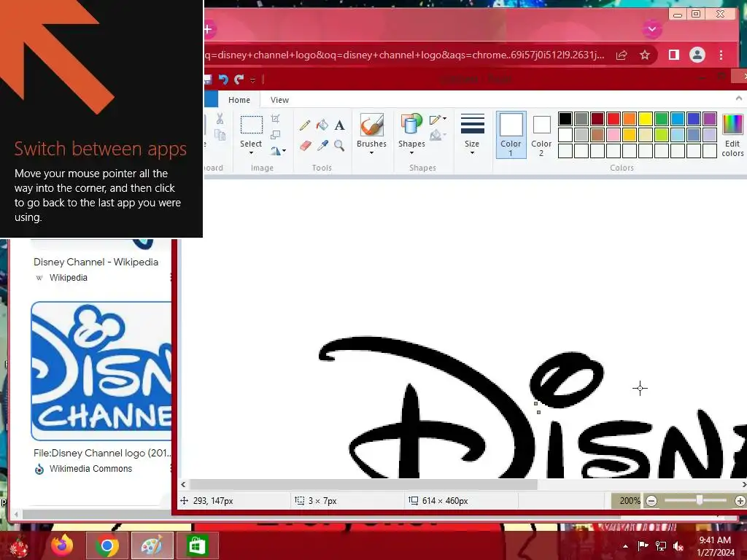Click the Wikimedia Commons source link
Screen dimensions: 747x560
(90, 469)
